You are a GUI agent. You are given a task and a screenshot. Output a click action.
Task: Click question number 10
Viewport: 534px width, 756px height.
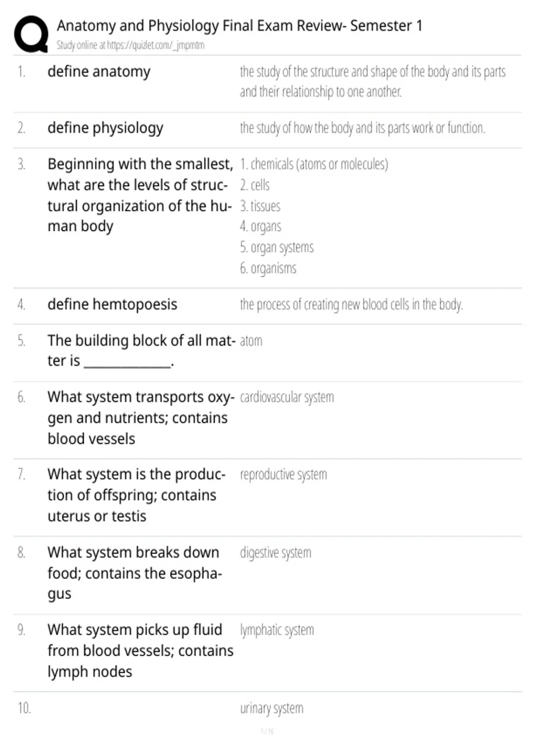click(24, 708)
